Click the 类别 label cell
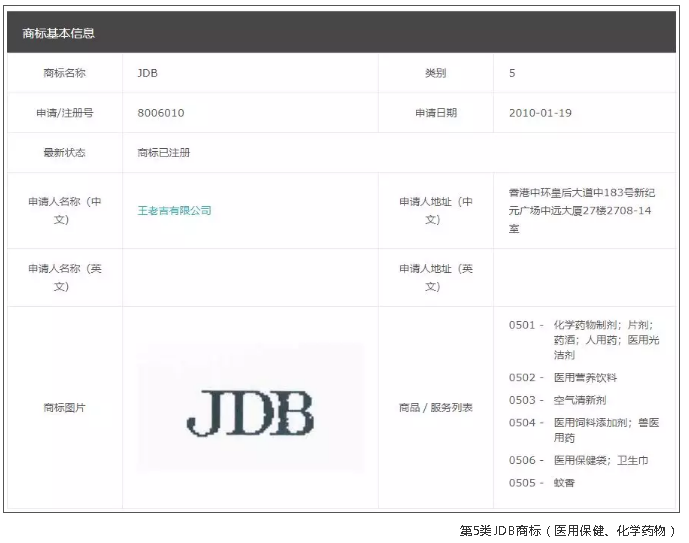The width and height of the screenshot is (689, 543). pyautogui.click(x=435, y=73)
